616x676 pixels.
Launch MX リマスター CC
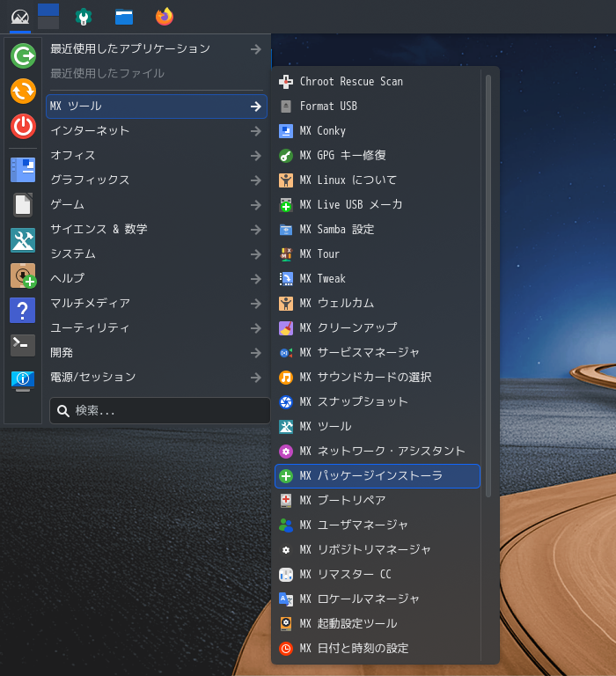point(378,574)
